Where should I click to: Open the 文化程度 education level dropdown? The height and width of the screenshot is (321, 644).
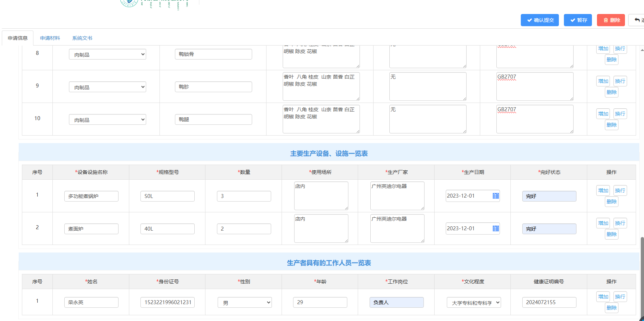tap(473, 302)
